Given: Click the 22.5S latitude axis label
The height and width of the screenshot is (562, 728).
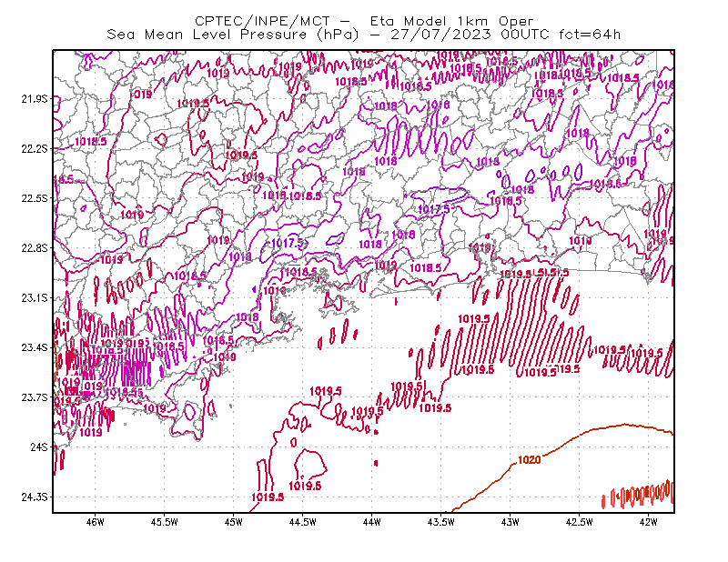Looking at the screenshot, I should click(x=35, y=198).
